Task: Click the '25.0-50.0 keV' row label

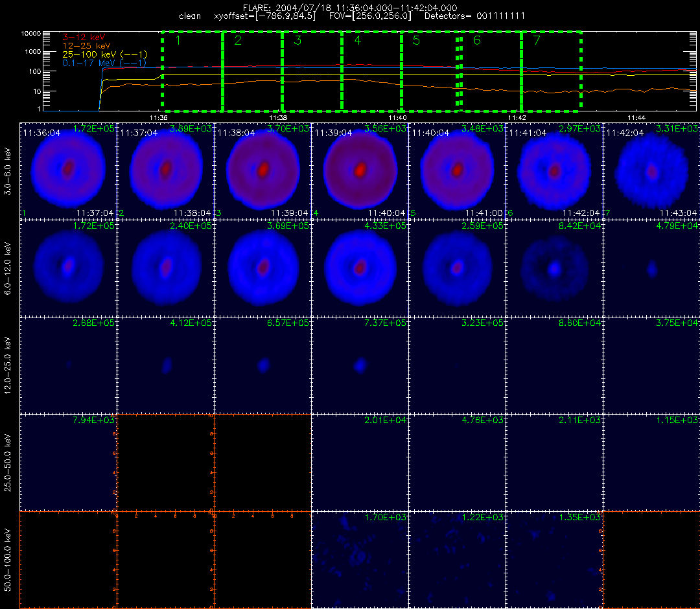Action: tap(8, 463)
